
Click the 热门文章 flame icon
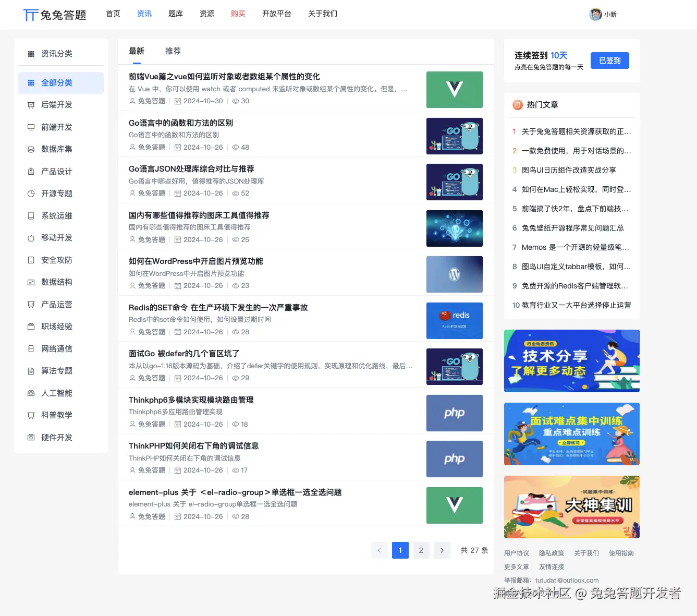(517, 104)
